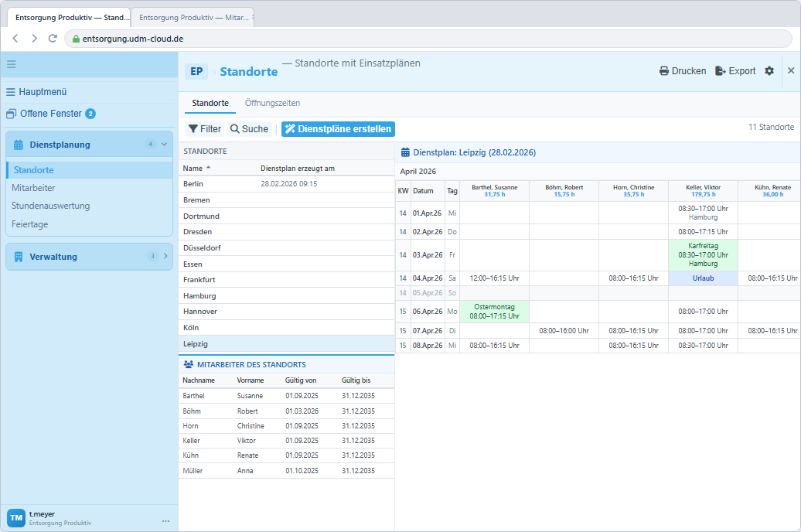The height and width of the screenshot is (532, 801).
Task: Click the address bar URL field
Action: point(428,39)
